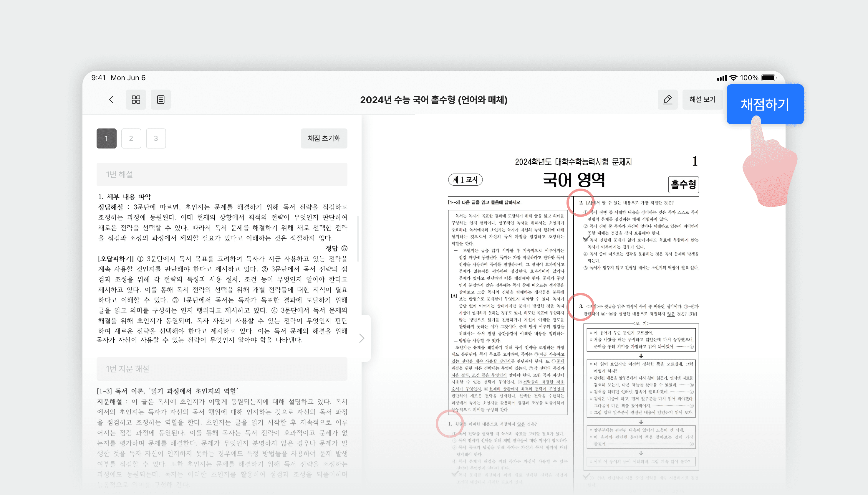
Task: Switch to question page 3
Action: click(156, 138)
